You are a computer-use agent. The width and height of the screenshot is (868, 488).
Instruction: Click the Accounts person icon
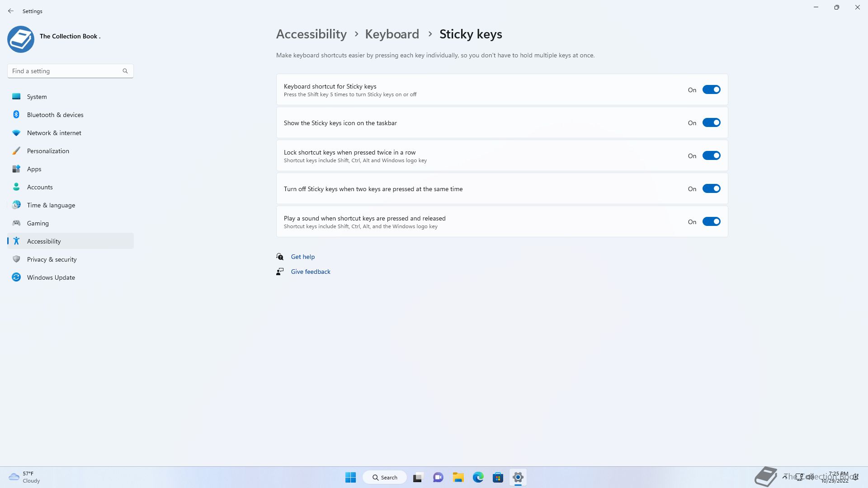(x=16, y=187)
